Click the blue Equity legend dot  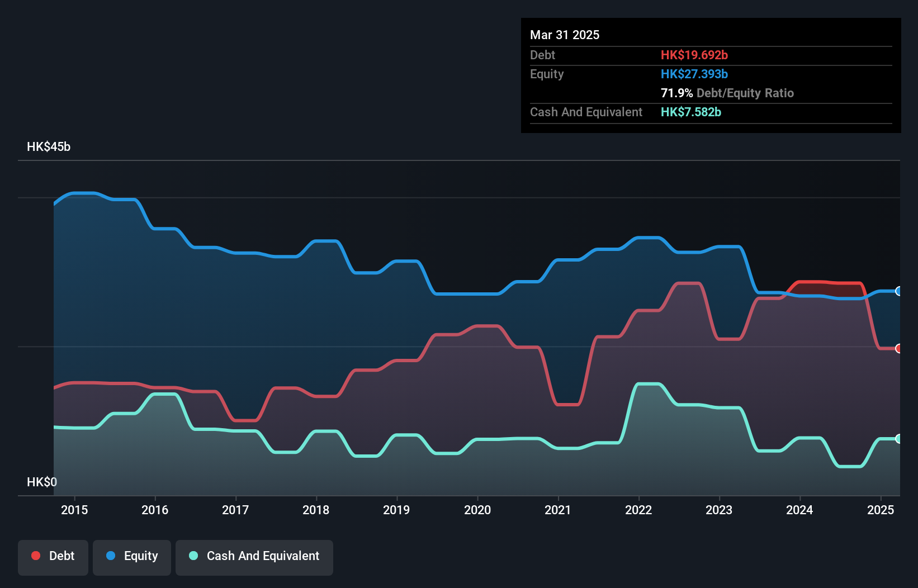111,556
